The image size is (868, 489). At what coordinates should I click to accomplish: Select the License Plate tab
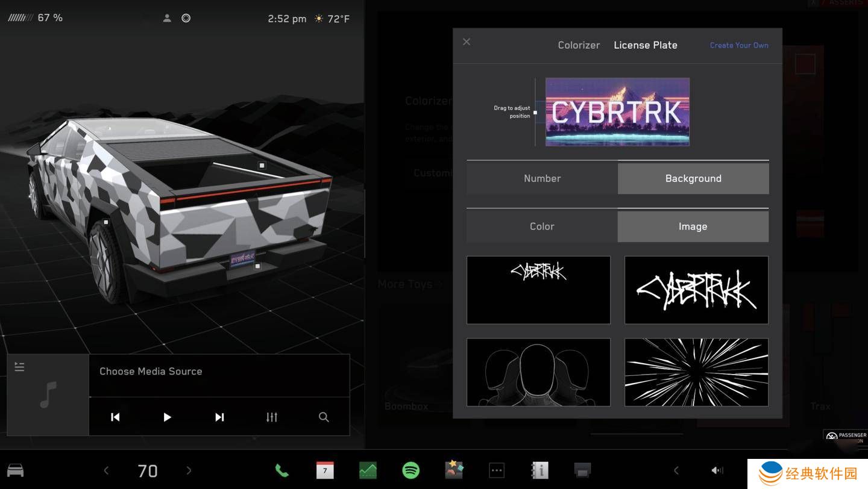coord(645,45)
